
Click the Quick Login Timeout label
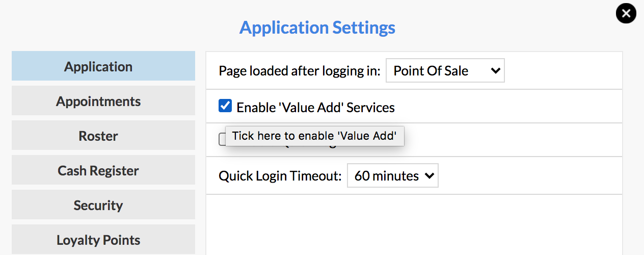(280, 176)
